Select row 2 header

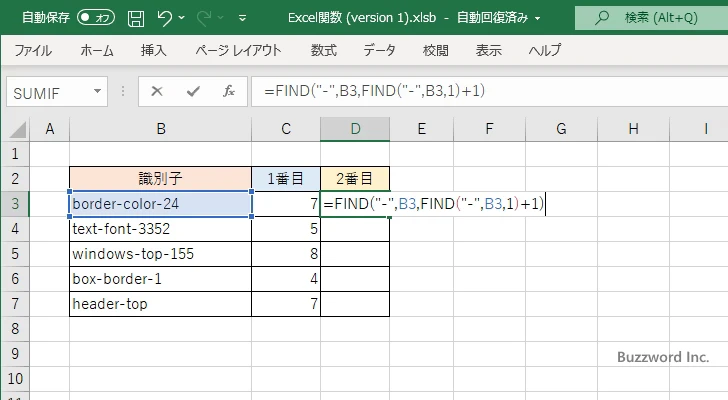point(15,179)
